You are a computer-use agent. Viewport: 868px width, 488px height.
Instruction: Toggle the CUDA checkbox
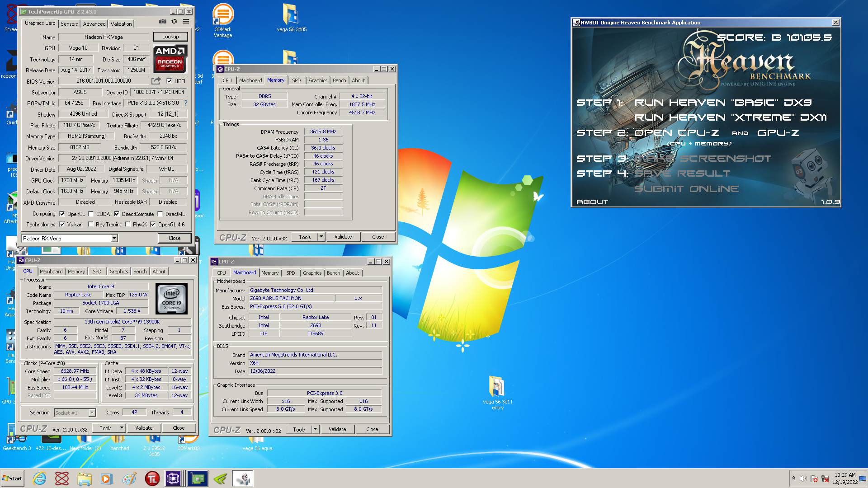point(91,214)
